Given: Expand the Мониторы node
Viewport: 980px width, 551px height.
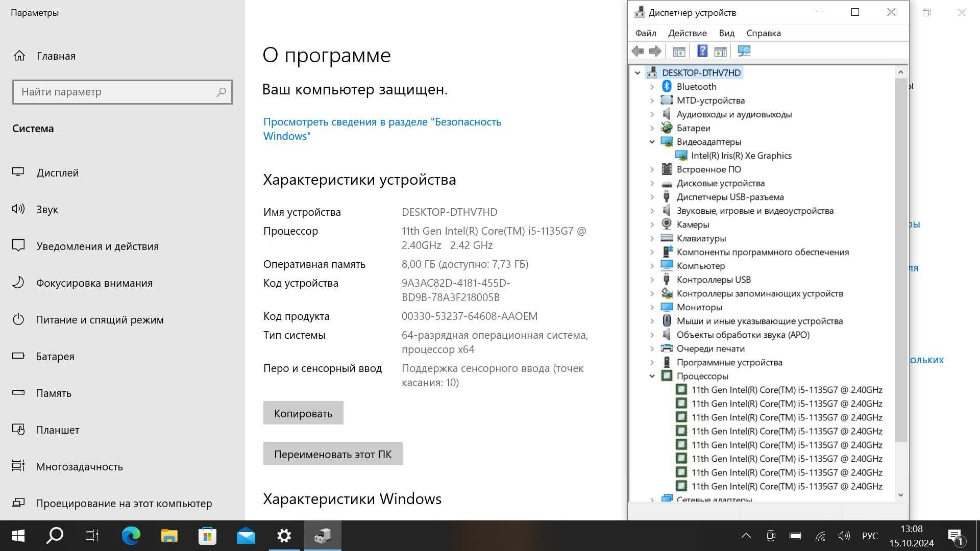Looking at the screenshot, I should coord(652,307).
